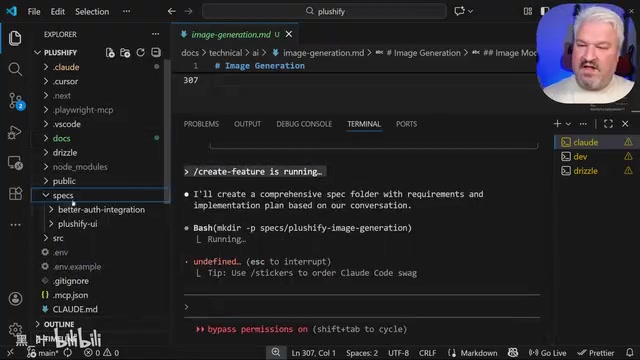The height and width of the screenshot is (360, 640).
Task: Maximize the terminal panel size
Action: pos(608,124)
